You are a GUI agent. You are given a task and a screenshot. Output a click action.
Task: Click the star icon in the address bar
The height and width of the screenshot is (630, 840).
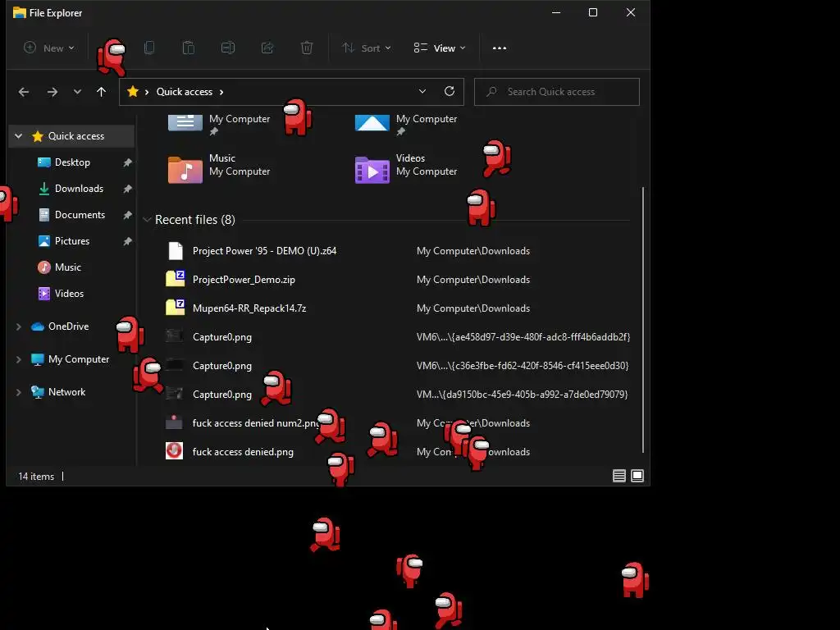132,92
